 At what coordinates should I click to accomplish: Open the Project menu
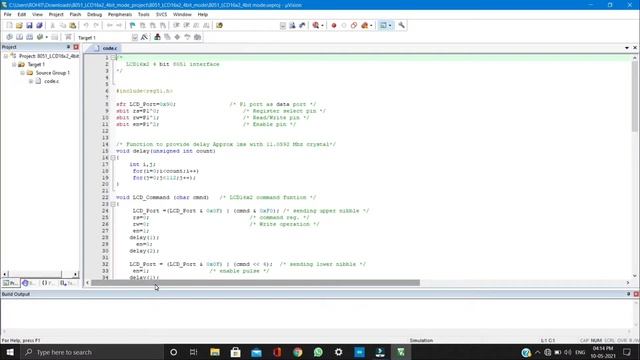pyautogui.click(x=56, y=14)
